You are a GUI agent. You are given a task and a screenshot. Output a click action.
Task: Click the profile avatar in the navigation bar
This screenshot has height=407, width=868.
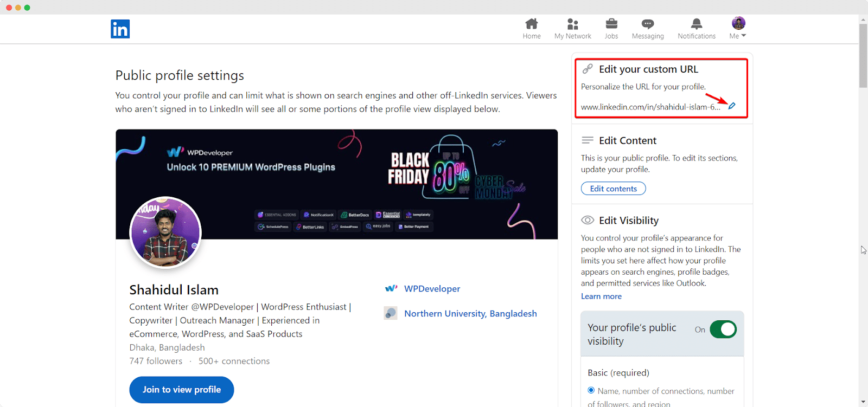pos(738,23)
